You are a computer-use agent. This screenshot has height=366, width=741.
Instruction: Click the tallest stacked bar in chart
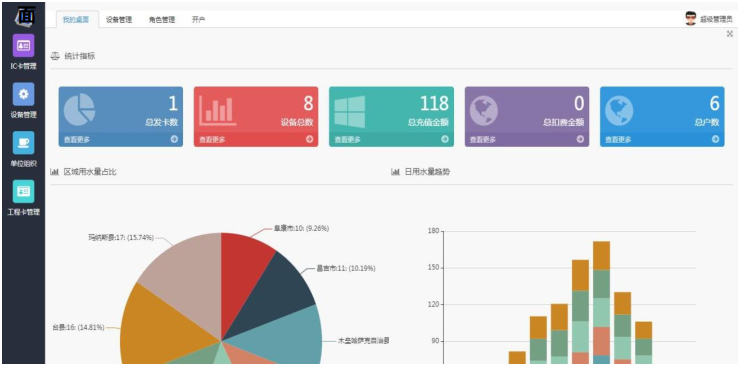(x=601, y=303)
